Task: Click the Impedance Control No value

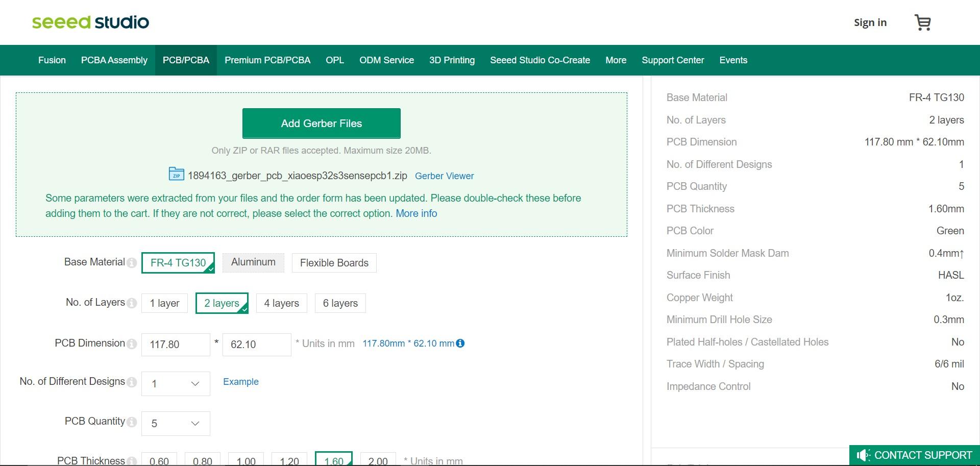Action: click(x=958, y=386)
